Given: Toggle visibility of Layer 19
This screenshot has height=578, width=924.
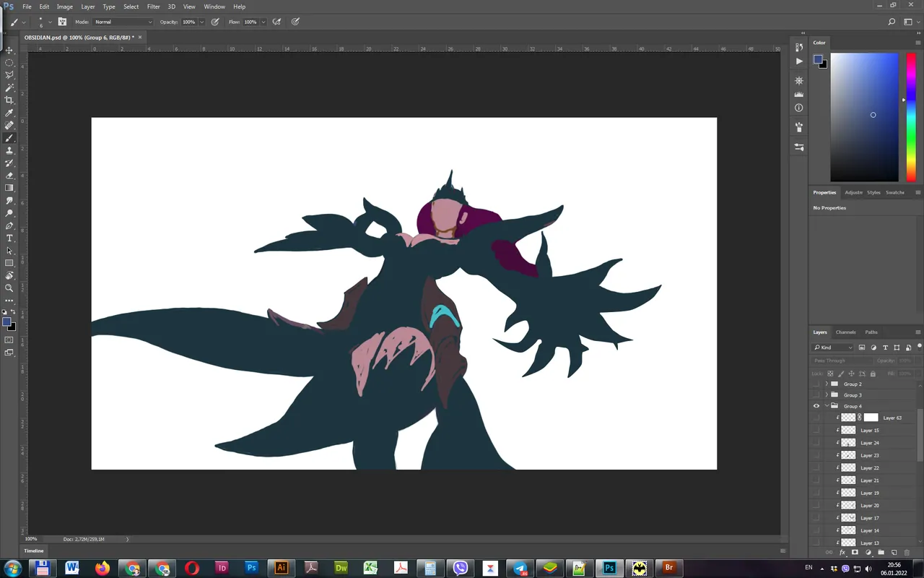Looking at the screenshot, I should pos(816,493).
